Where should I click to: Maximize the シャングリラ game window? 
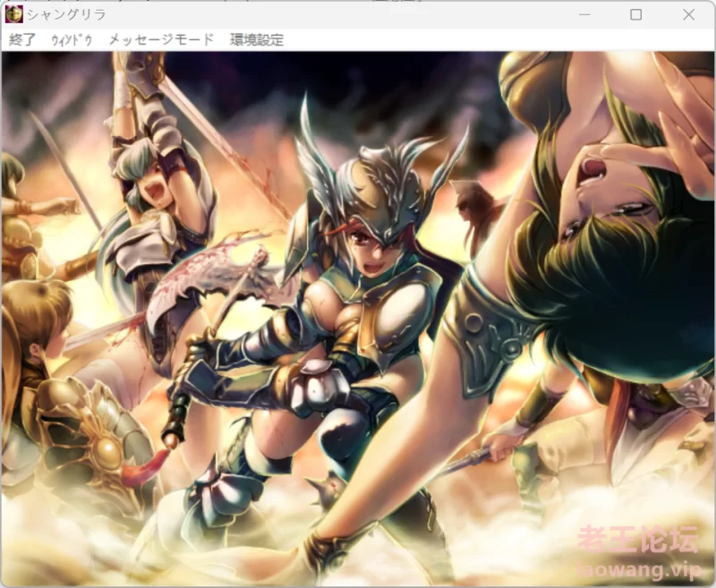point(635,14)
